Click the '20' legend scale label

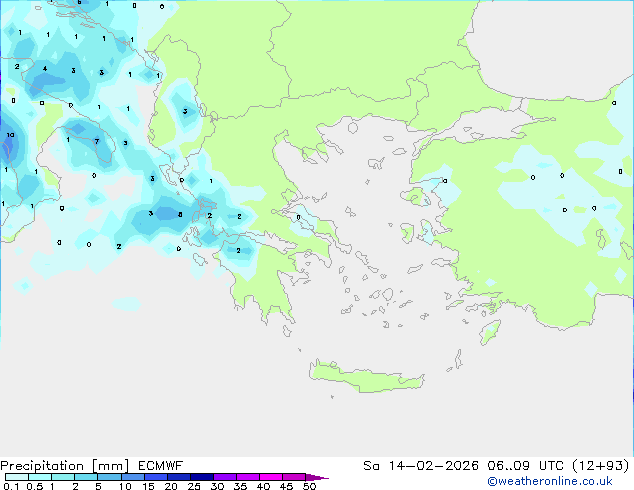[x=171, y=486]
